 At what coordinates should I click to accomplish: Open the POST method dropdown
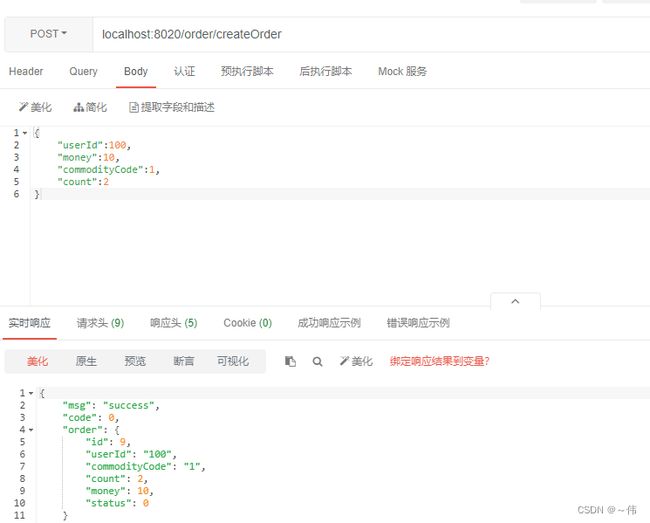click(49, 34)
